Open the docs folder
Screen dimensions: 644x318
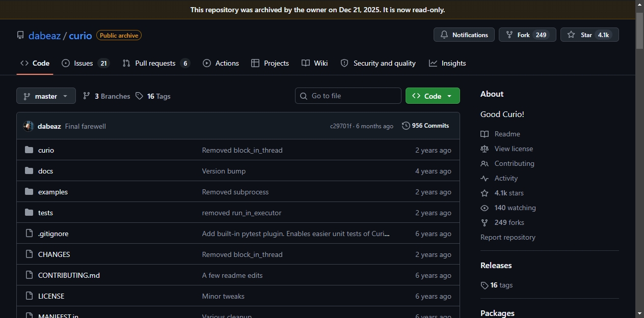point(45,171)
